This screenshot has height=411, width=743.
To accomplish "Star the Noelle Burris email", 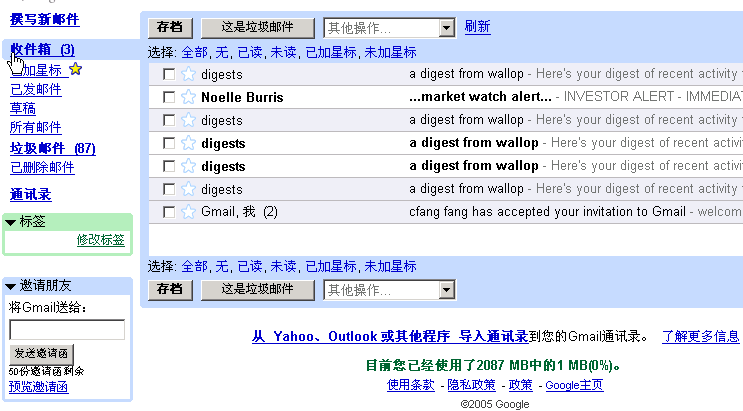I will click(188, 97).
